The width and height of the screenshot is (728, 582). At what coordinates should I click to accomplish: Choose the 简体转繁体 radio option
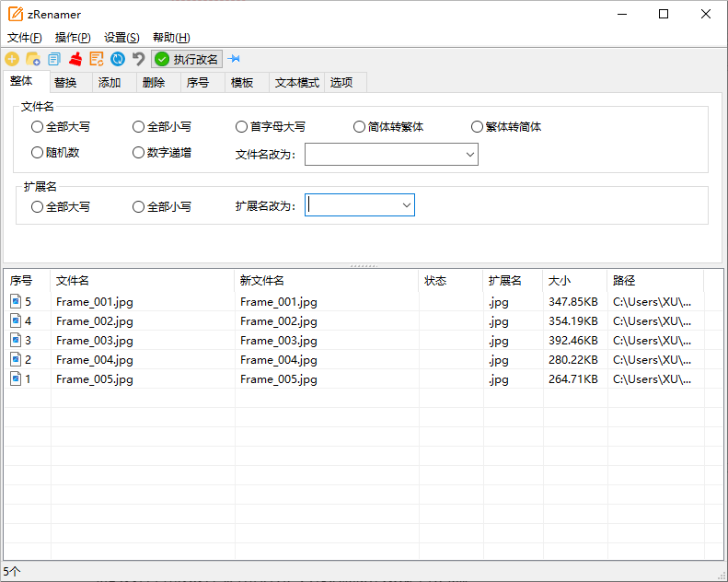coord(360,127)
